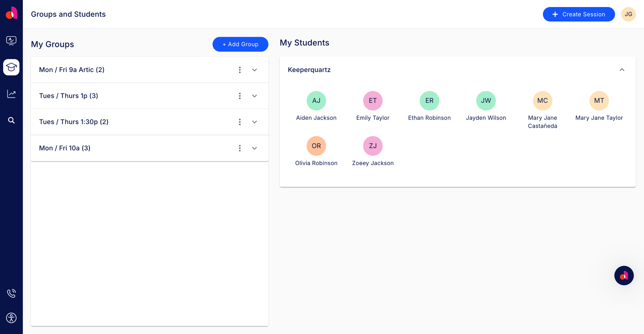Click the Add Group button
Image resolution: width=644 pixels, height=334 pixels.
(x=240, y=44)
